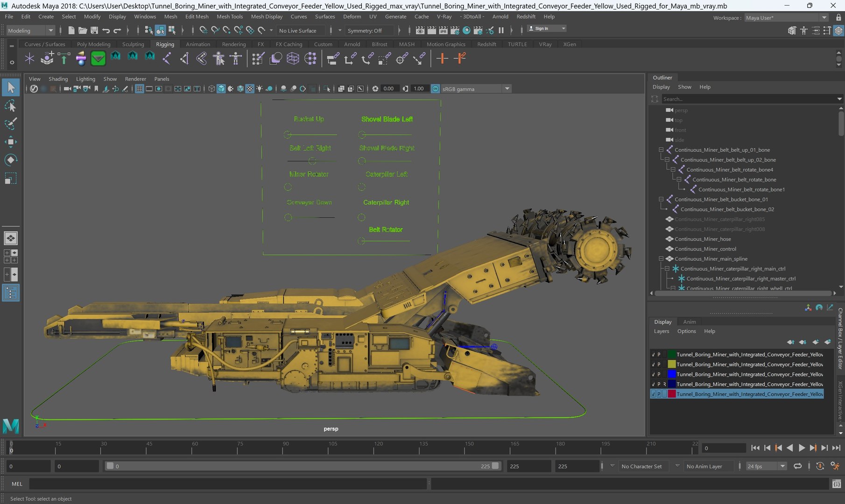This screenshot has height=504, width=845.
Task: Open the Mesh Tools menu
Action: (x=230, y=16)
